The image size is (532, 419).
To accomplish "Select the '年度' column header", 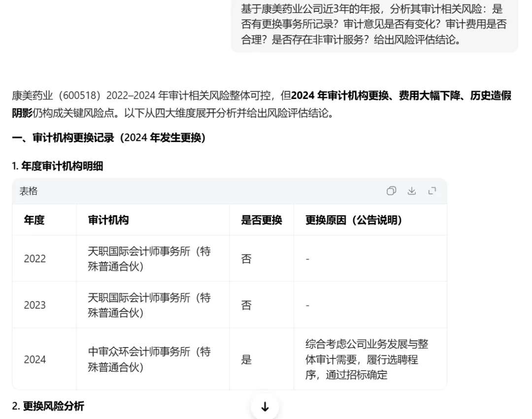I will [34, 220].
